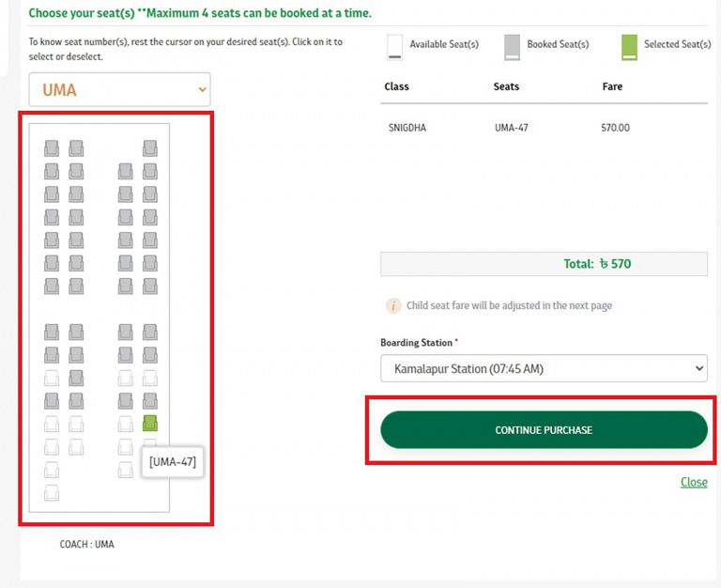The image size is (721, 588).
Task: Open the Boarding Station dropdown
Action: click(x=544, y=369)
